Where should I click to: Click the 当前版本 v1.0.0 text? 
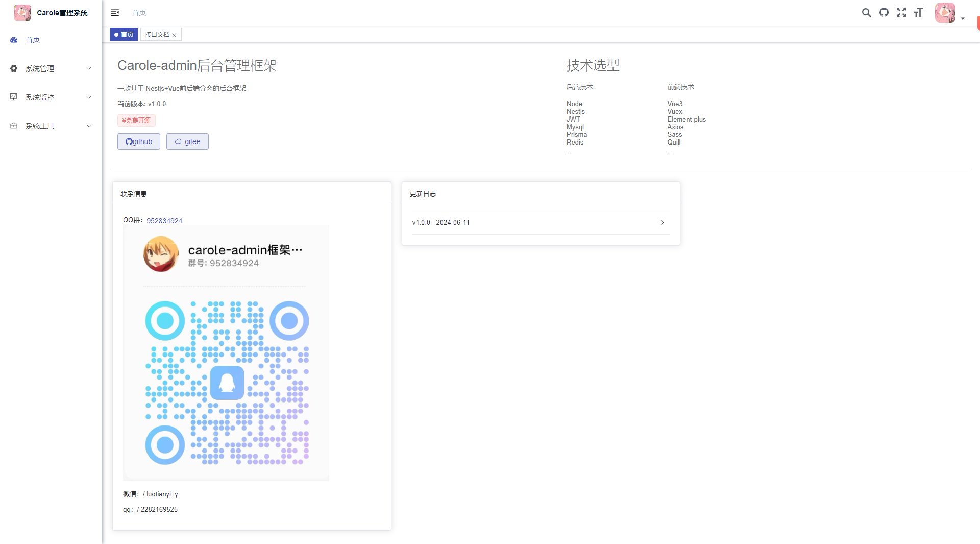(142, 104)
